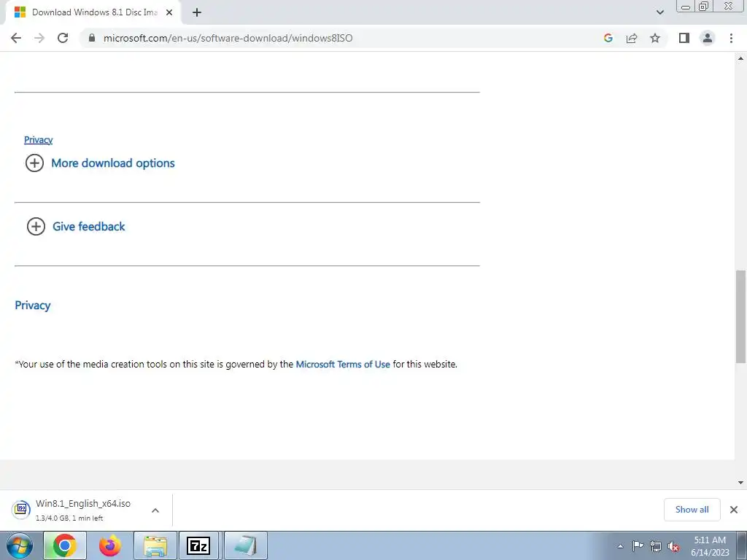Click the page vertical scrollbar thumb
Image resolution: width=747 pixels, height=560 pixels.
point(741,316)
